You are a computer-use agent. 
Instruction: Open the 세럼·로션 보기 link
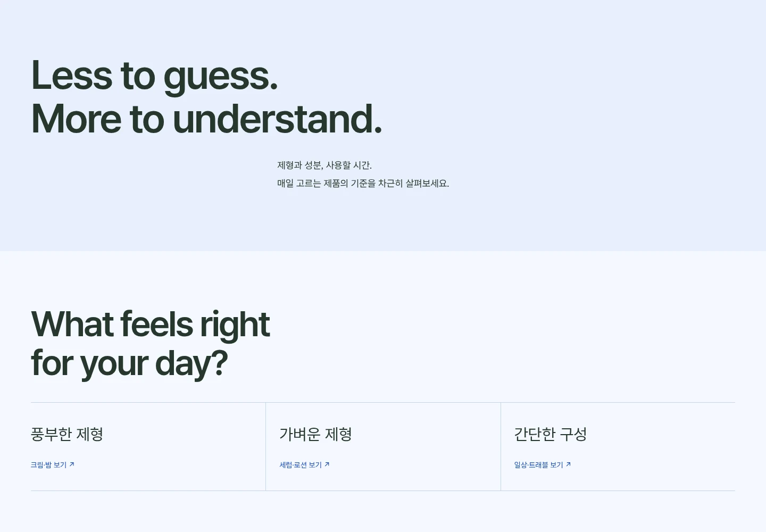[305, 465]
